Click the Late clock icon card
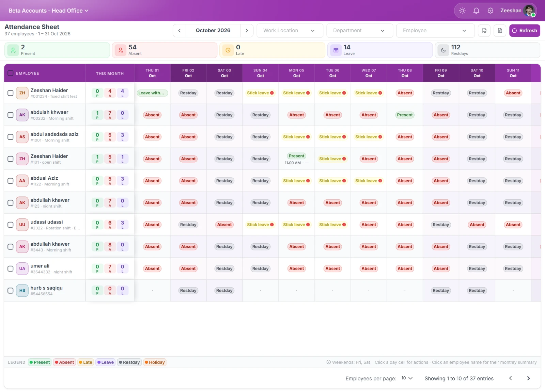 [x=228, y=50]
